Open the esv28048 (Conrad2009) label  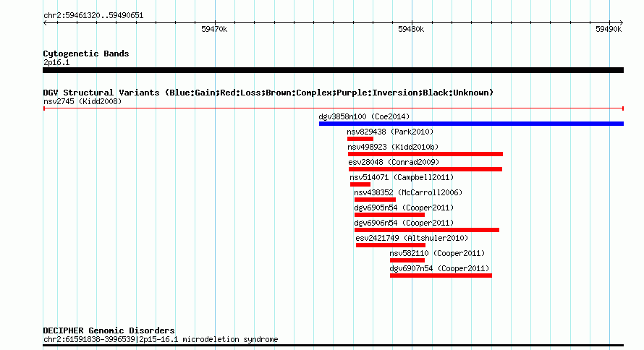point(394,162)
